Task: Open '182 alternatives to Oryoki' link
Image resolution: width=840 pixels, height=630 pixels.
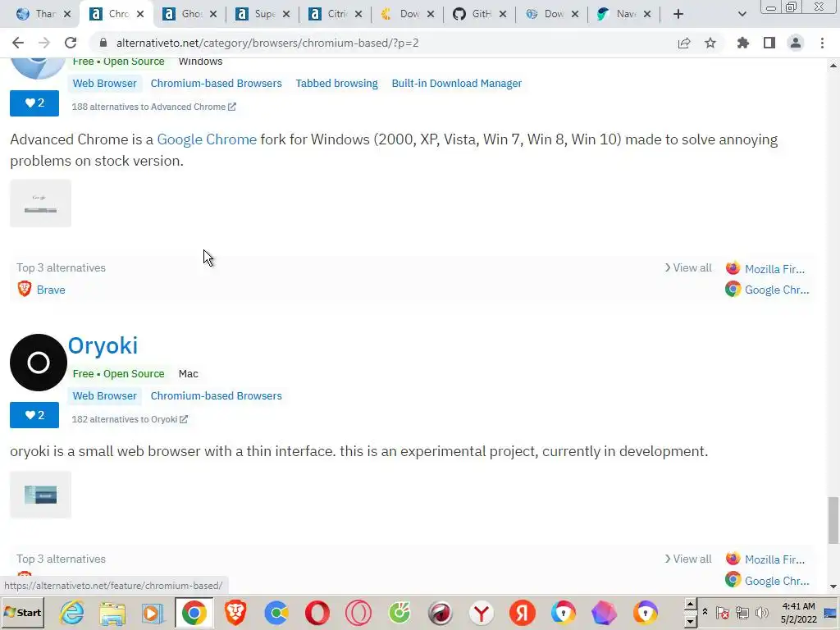Action: tap(130, 419)
